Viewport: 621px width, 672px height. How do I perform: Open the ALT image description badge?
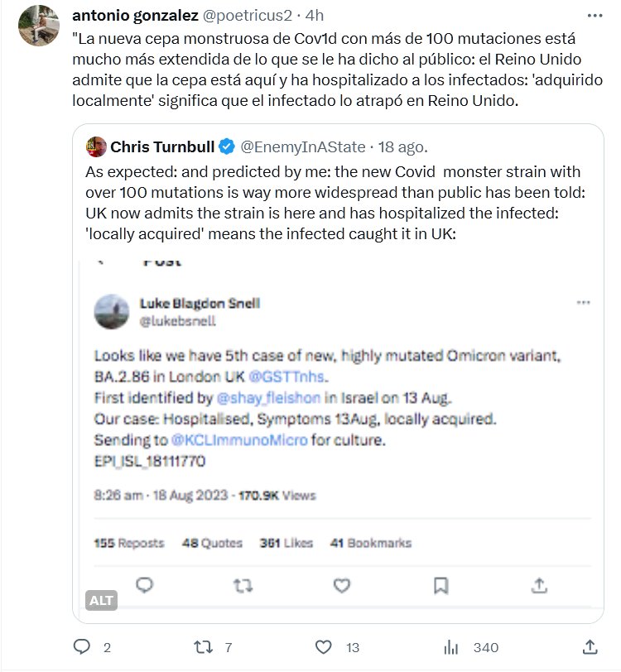coord(102,599)
